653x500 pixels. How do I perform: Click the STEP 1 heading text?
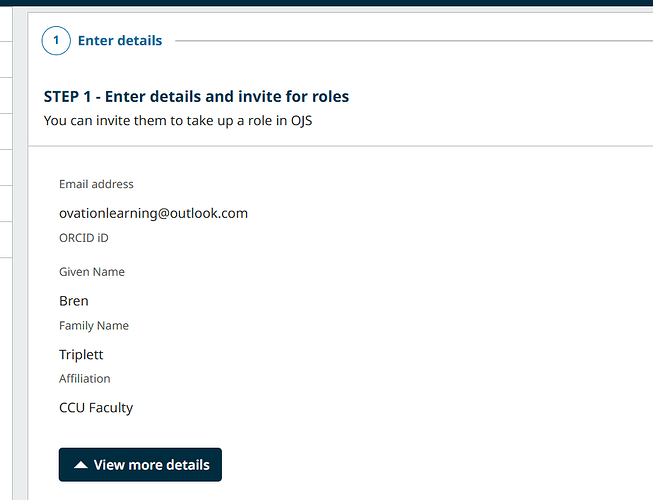tap(196, 97)
